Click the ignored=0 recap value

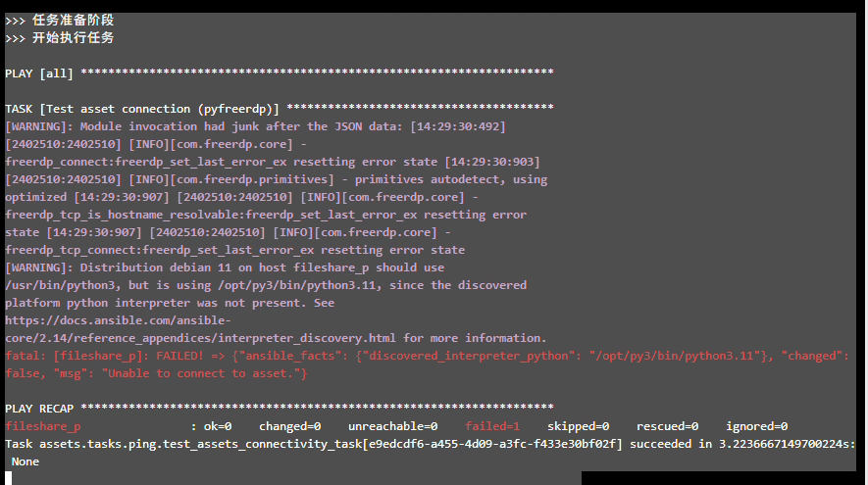[756, 426]
